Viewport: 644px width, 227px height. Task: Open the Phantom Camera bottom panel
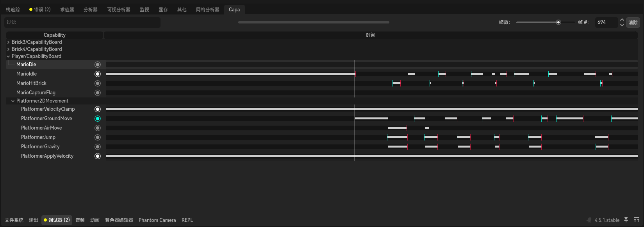pyautogui.click(x=157, y=220)
